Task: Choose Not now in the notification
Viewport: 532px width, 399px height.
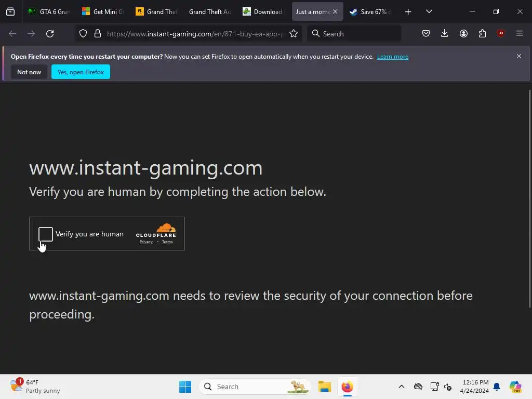Action: (x=29, y=72)
